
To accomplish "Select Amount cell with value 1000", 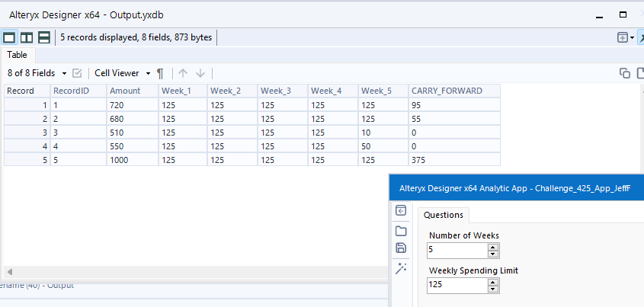I will click(133, 160).
